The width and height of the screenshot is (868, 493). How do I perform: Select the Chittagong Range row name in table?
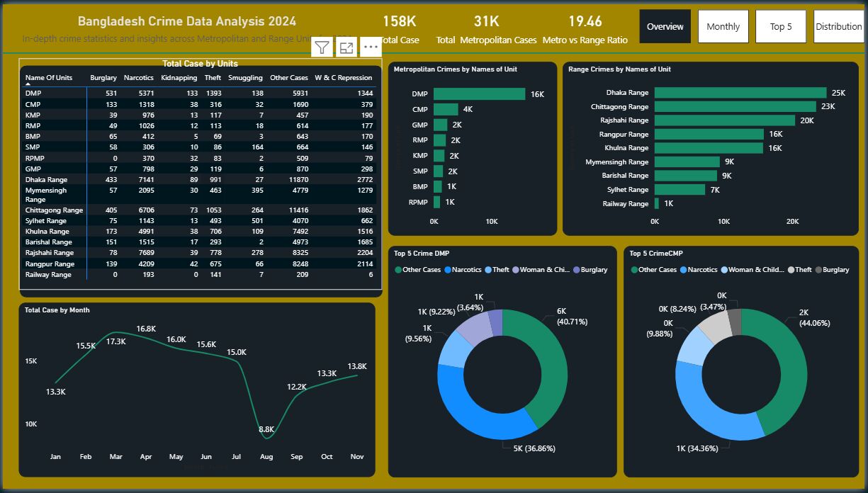pyautogui.click(x=54, y=210)
